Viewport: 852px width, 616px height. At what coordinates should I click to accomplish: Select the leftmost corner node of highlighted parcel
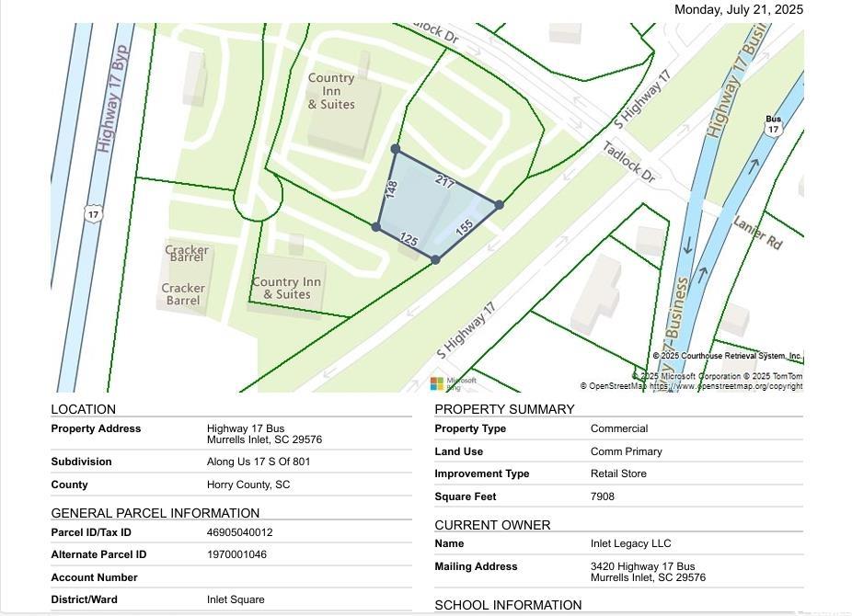(x=376, y=227)
